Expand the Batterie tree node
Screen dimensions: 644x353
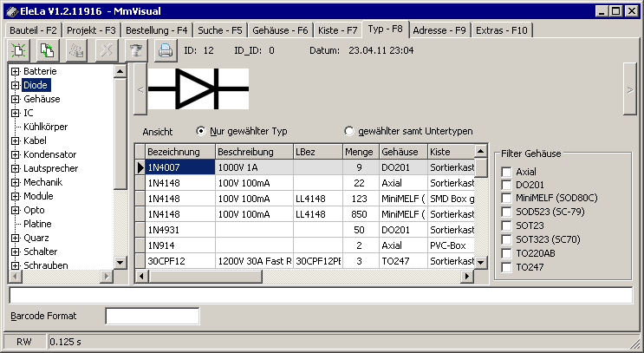[x=16, y=70]
